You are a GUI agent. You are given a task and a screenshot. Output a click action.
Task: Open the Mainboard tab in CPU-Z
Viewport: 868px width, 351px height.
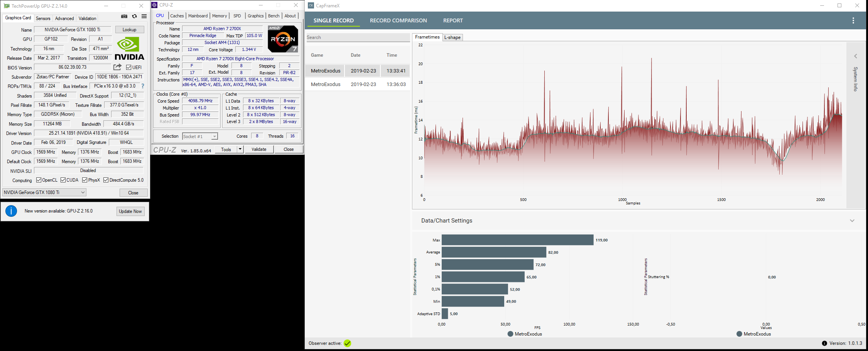tap(198, 16)
